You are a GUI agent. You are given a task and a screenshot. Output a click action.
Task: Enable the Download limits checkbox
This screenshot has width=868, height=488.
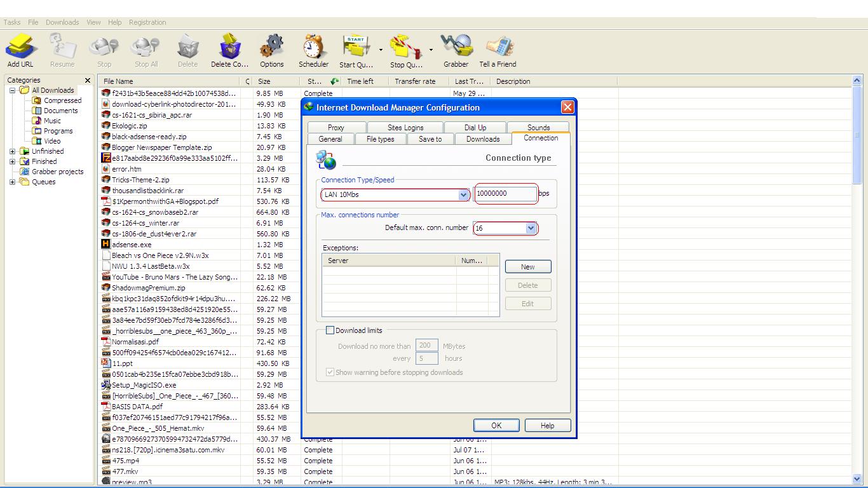pyautogui.click(x=330, y=330)
